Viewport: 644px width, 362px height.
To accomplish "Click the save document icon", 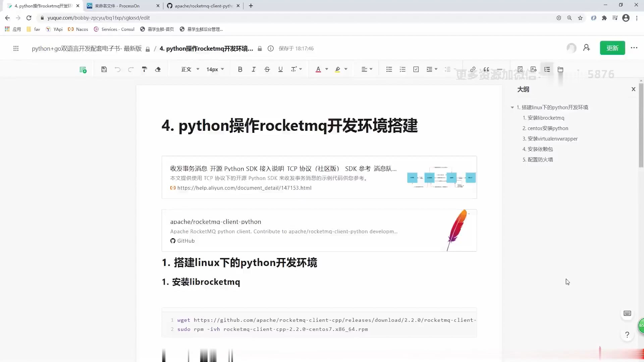I will coord(104,69).
